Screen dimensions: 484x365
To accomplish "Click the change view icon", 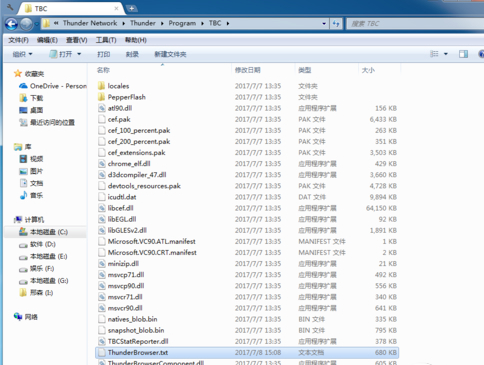I will click(x=434, y=54).
